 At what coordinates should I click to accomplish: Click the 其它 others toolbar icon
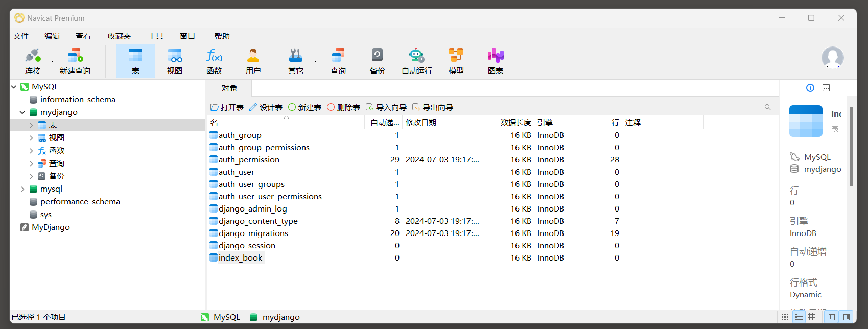tap(296, 61)
